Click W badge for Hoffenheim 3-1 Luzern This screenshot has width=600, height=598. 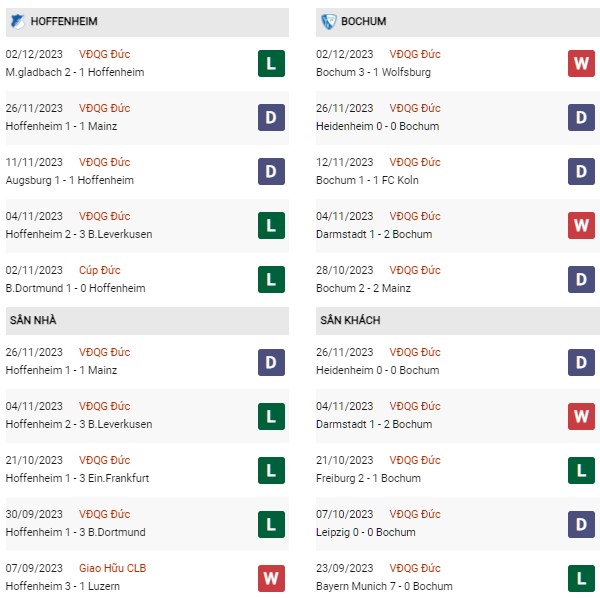271,578
